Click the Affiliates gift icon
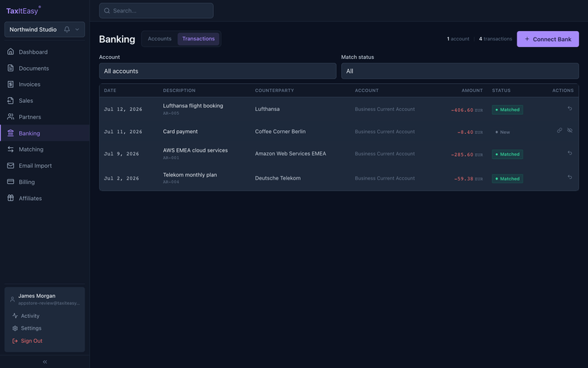The width and height of the screenshot is (588, 368). 10,198
